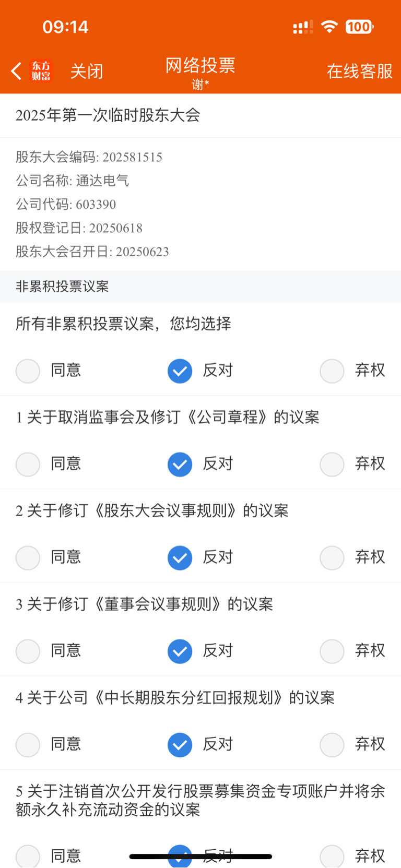Tap the Wi-Fi status icon

[x=329, y=27]
